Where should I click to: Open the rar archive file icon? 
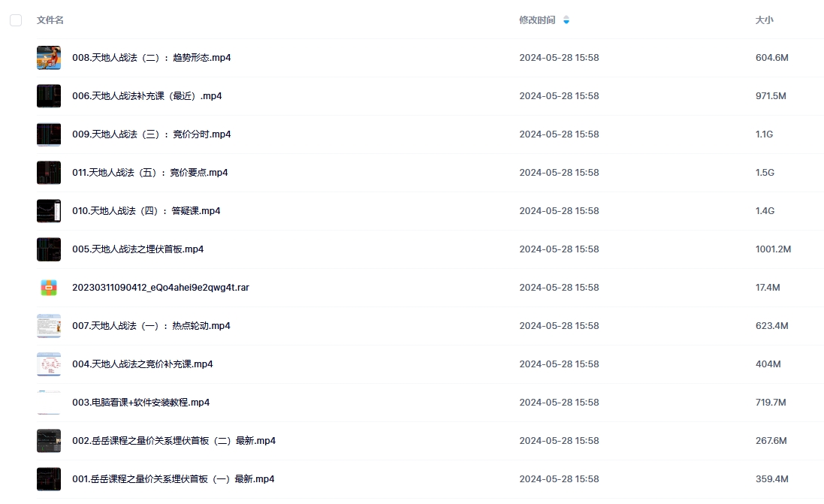coord(49,288)
